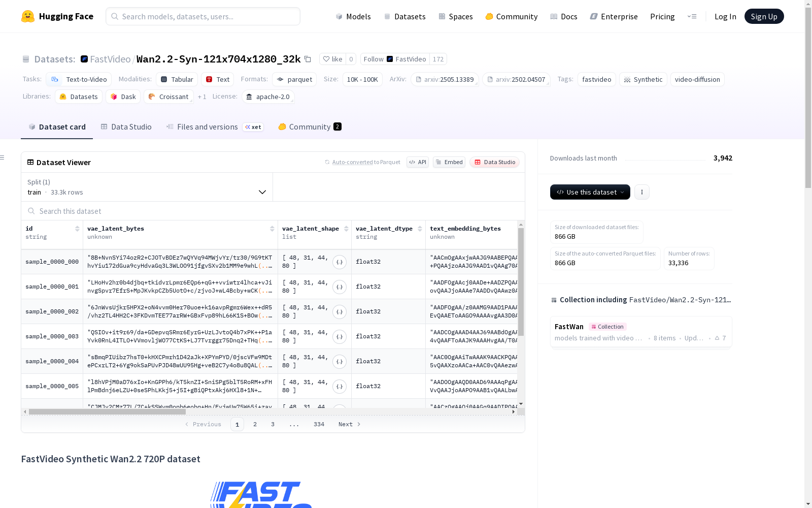The height and width of the screenshot is (508, 812).
Task: Select the parquet format tag
Action: click(x=294, y=79)
